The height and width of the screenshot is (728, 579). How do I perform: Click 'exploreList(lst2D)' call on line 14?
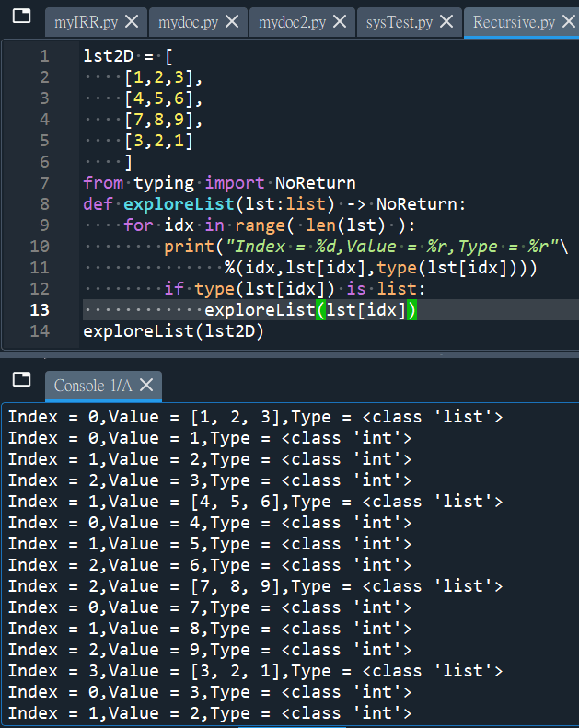tap(173, 331)
